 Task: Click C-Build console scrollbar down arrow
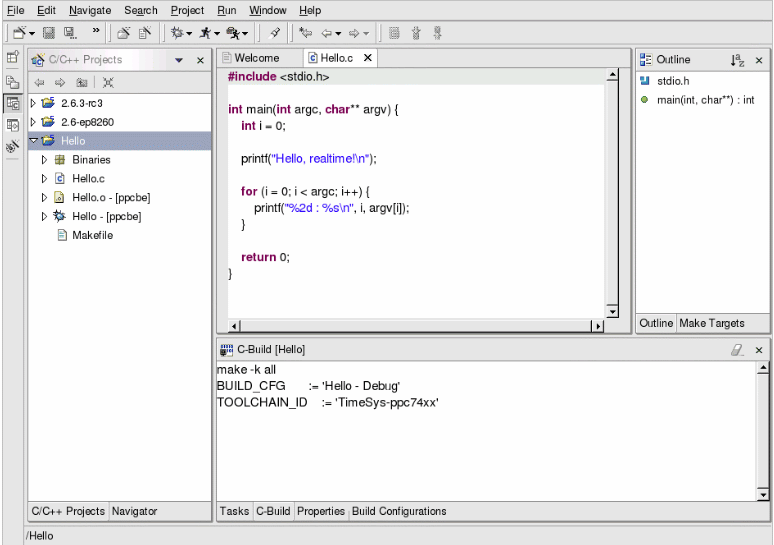(x=763, y=495)
